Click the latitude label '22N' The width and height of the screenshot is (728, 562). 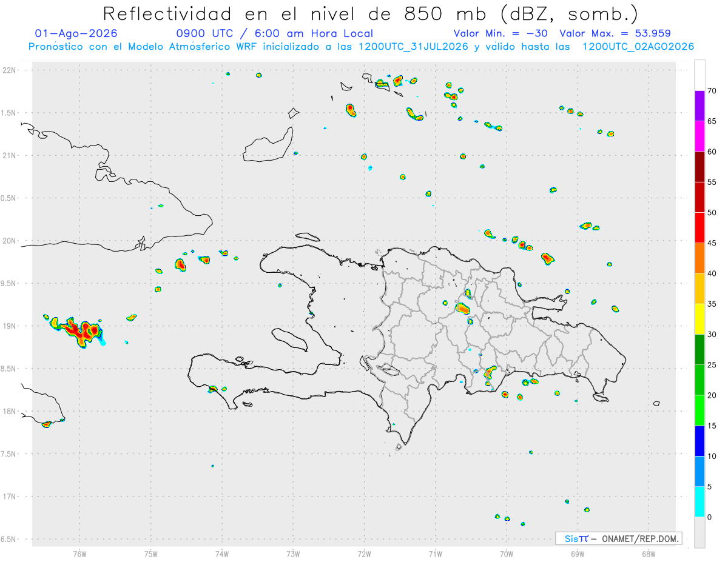9,70
